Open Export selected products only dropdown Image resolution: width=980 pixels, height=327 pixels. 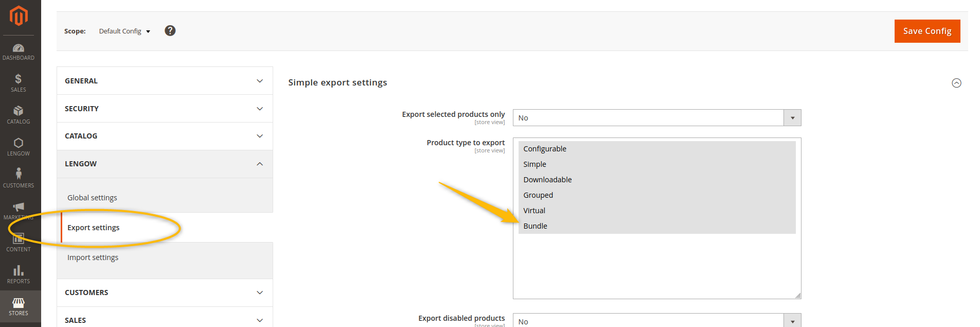656,118
